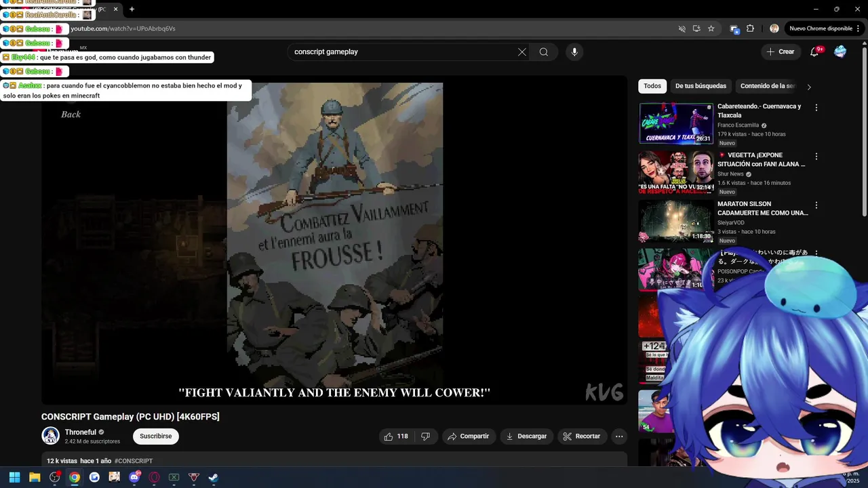Open options menu for VEGETTA video

pos(816,157)
